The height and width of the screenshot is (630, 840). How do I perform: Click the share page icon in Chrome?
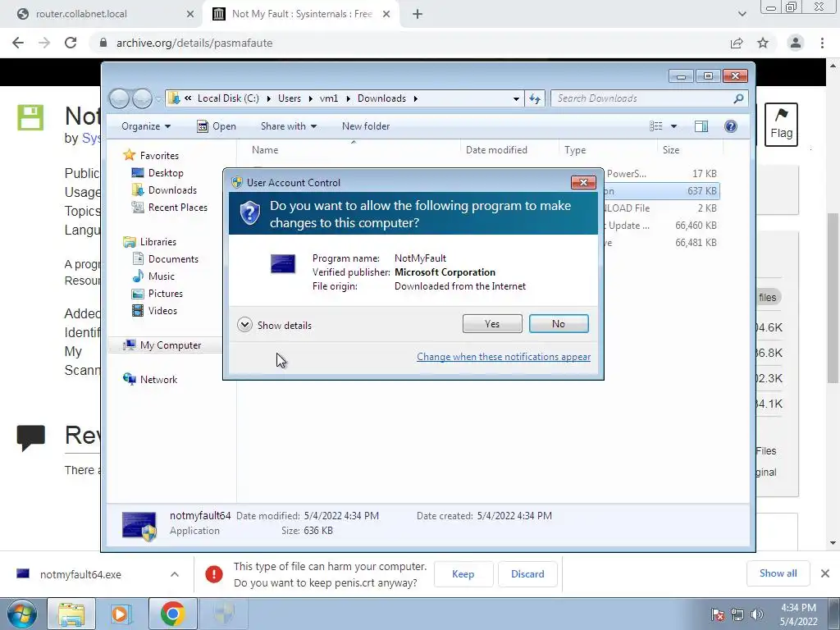pyautogui.click(x=737, y=43)
